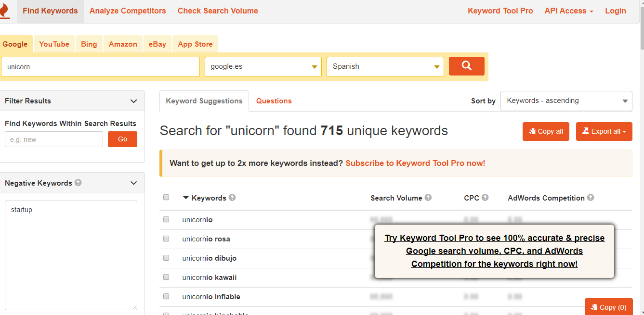The image size is (644, 315).
Task: Click the unicornio inflable keyword text
Action: pos(211,297)
